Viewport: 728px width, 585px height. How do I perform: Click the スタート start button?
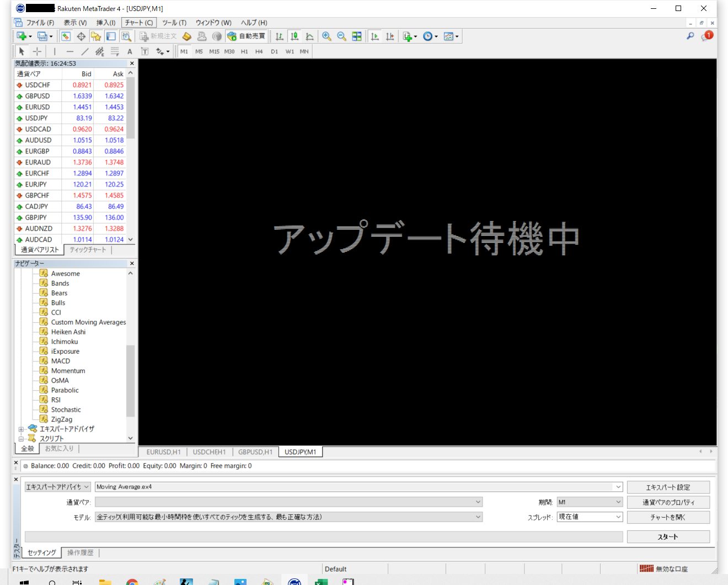pyautogui.click(x=668, y=536)
